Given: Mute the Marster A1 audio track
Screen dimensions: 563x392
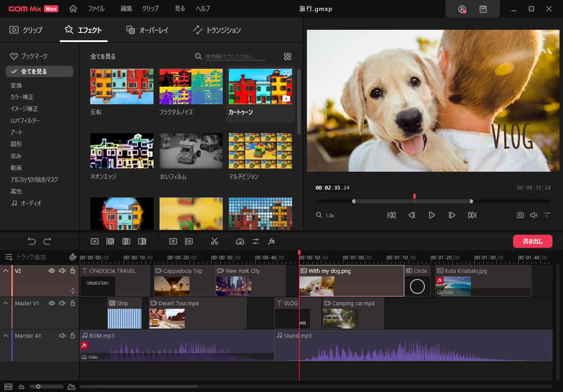Looking at the screenshot, I should pyautogui.click(x=62, y=335).
